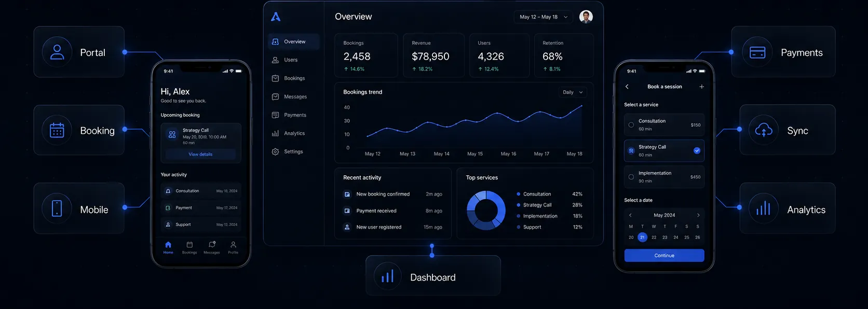
Task: Click the Sync cloud feature icon
Action: tap(764, 130)
